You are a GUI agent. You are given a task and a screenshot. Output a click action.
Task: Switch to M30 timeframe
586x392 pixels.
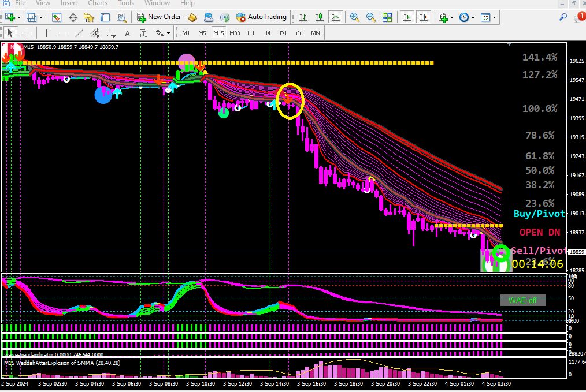pos(235,33)
